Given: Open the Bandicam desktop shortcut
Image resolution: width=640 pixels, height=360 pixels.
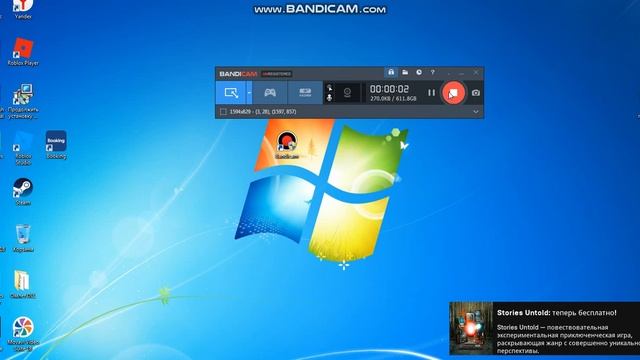Looking at the screenshot, I should (287, 144).
